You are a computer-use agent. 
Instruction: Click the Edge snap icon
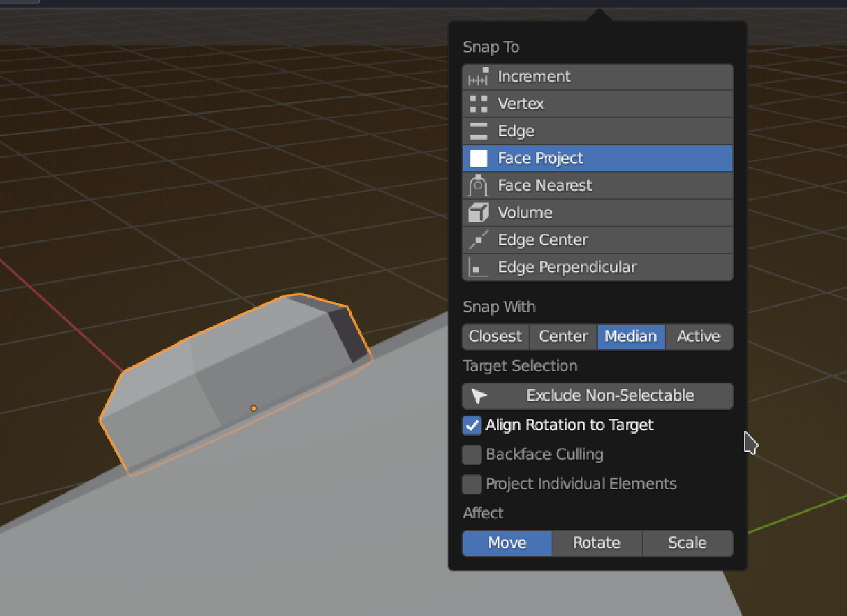478,131
